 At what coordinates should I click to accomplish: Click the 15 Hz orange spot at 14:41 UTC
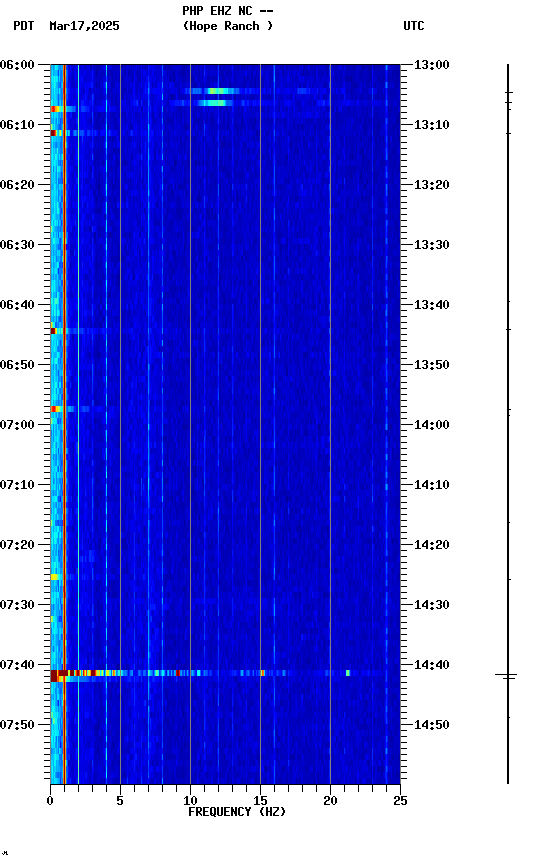[263, 673]
